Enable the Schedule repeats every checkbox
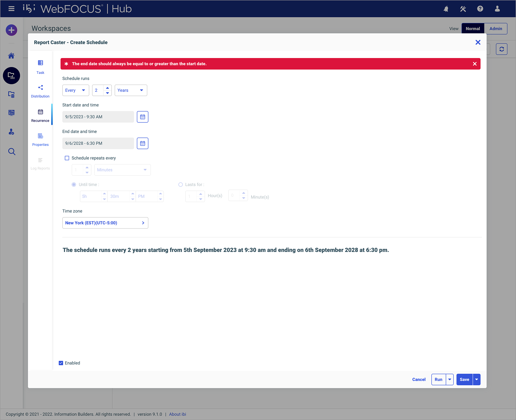The image size is (516, 420). (67, 158)
